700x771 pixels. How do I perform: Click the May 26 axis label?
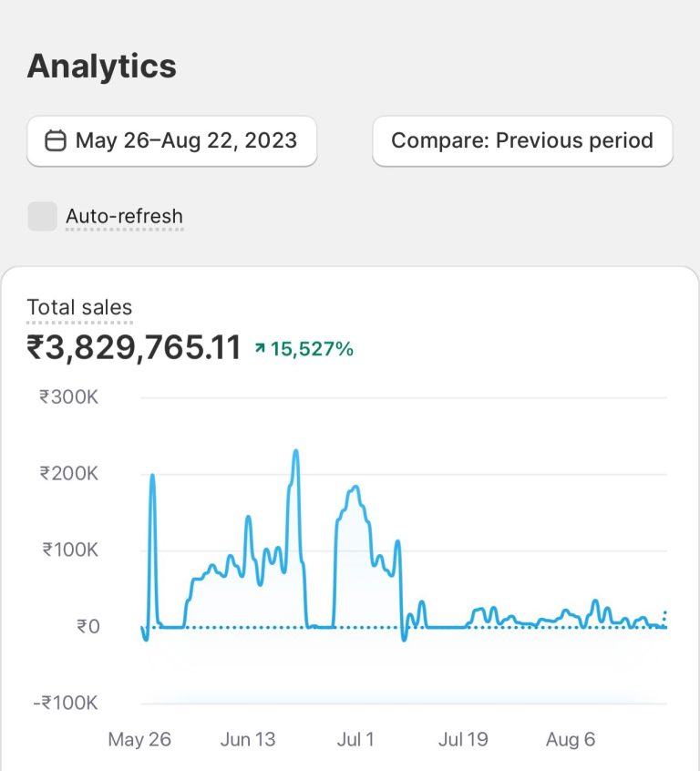pyautogui.click(x=139, y=739)
